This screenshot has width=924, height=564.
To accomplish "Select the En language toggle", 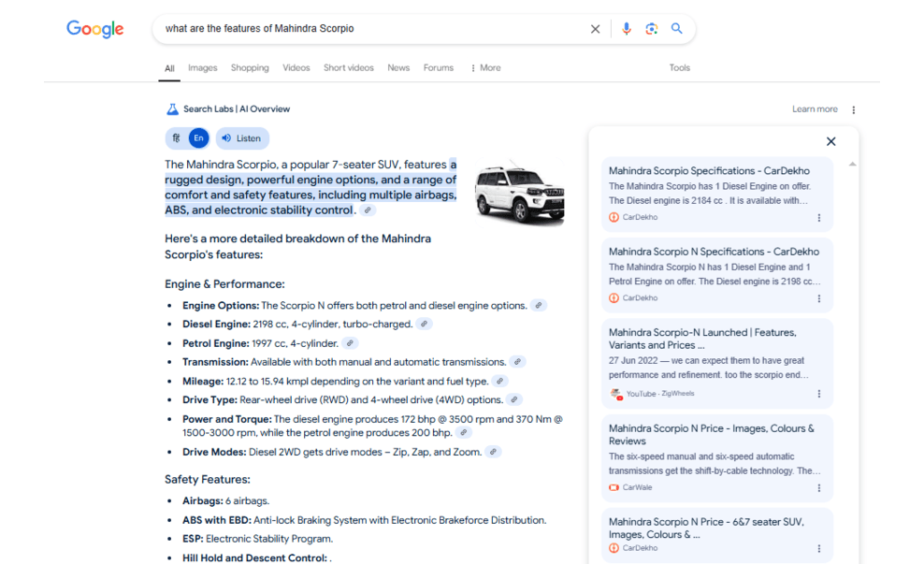I will tap(198, 138).
